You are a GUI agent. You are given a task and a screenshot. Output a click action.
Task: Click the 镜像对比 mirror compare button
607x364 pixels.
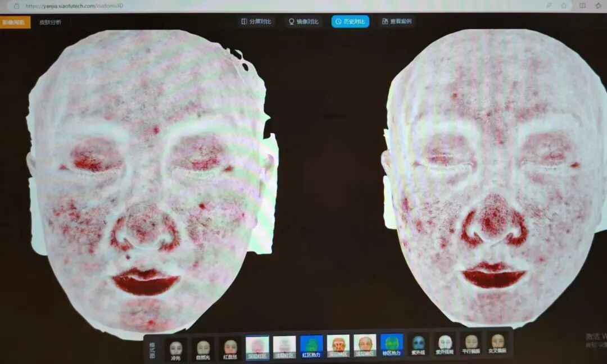[303, 21]
